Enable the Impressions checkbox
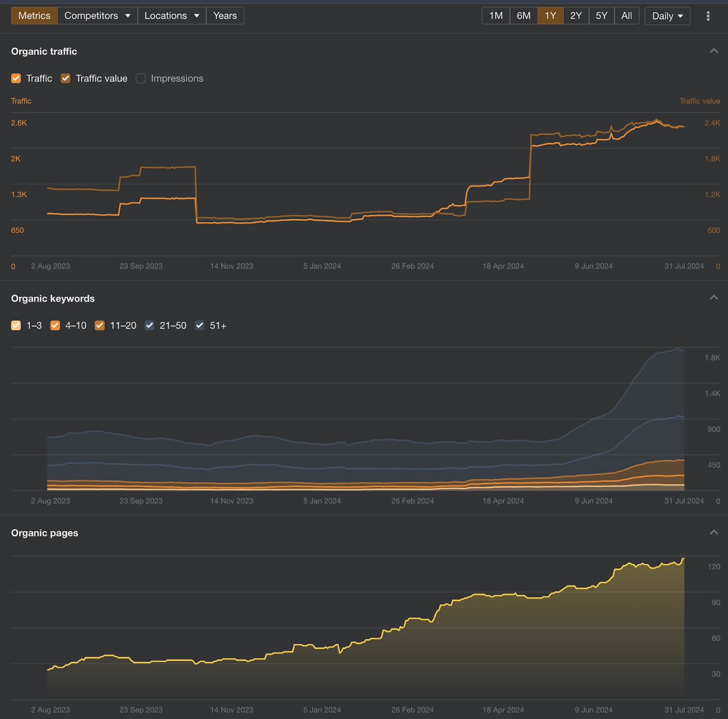The image size is (728, 719). 141,78
